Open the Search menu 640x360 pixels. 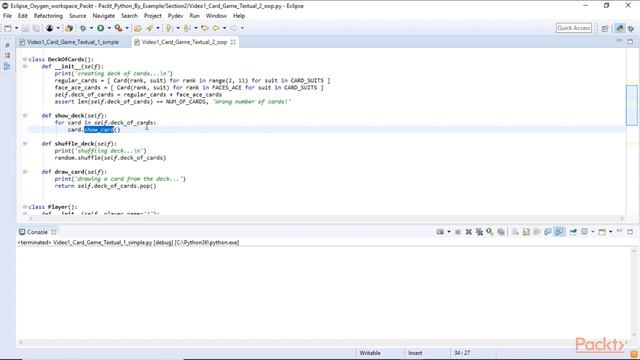click(129, 16)
